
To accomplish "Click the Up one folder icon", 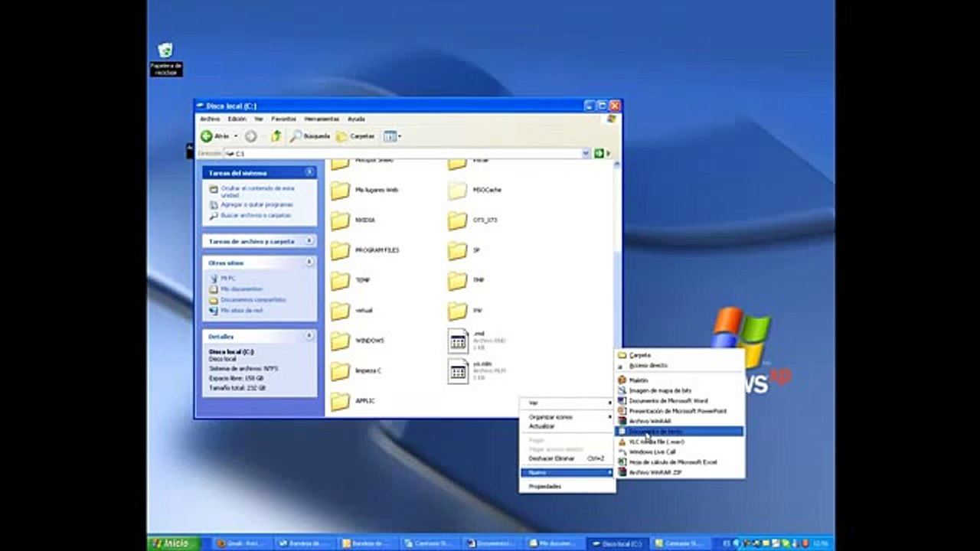I will click(276, 136).
